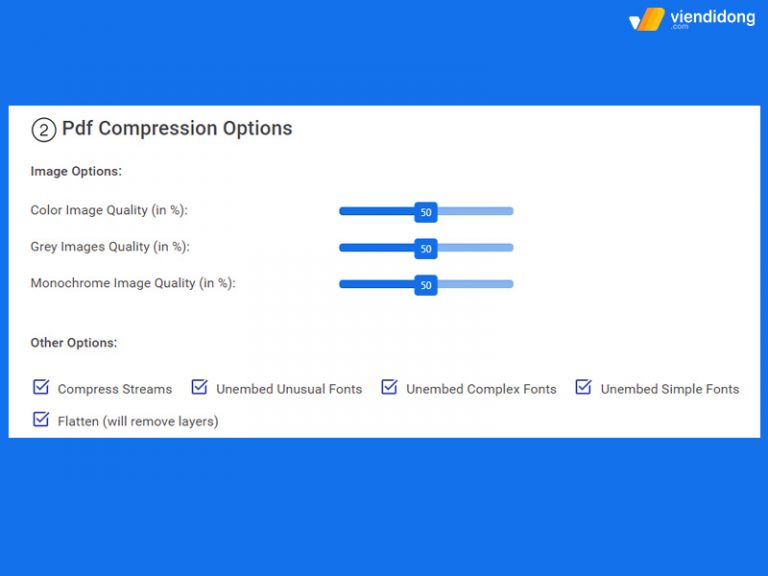Click the Image Options section label
This screenshot has height=576, width=768.
click(x=76, y=171)
